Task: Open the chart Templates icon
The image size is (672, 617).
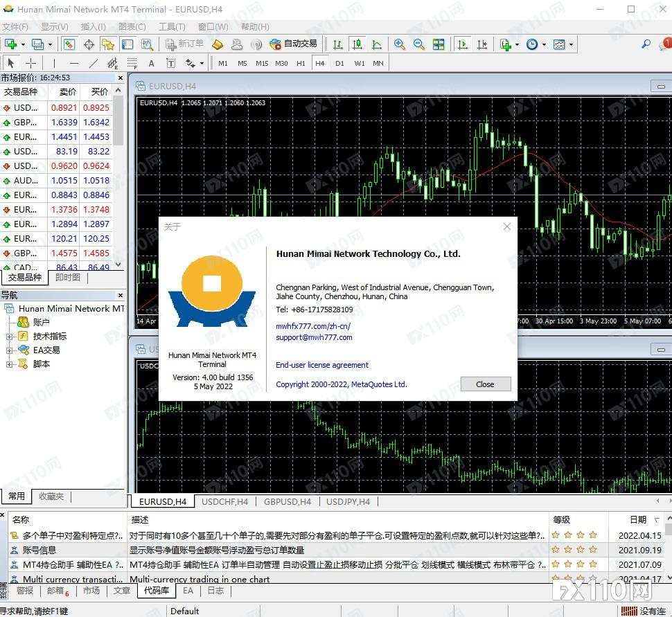Action: (x=559, y=44)
